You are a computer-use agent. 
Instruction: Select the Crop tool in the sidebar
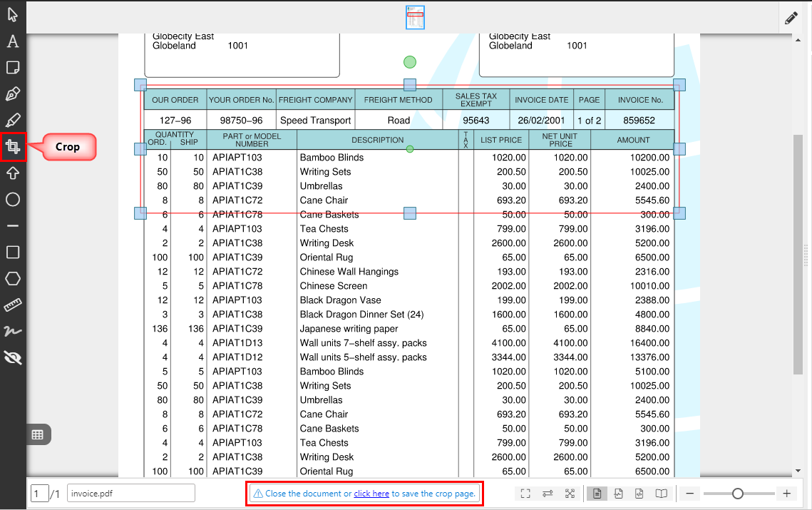tap(13, 147)
